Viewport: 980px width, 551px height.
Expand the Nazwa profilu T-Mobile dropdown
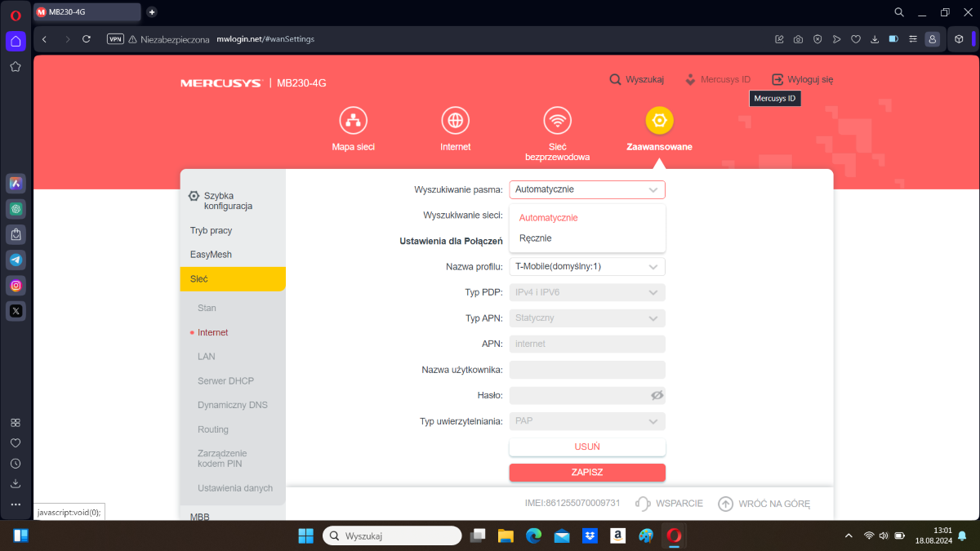[x=587, y=267]
